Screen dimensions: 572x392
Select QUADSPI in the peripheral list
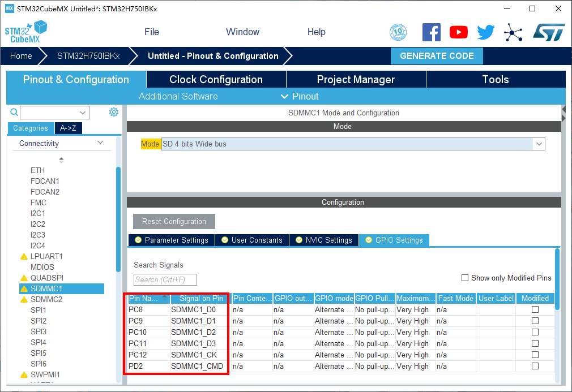point(46,278)
